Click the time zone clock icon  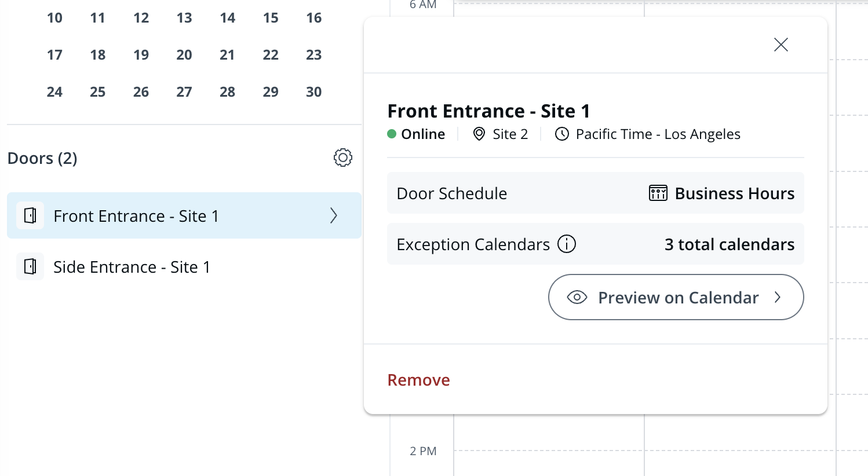[561, 134]
